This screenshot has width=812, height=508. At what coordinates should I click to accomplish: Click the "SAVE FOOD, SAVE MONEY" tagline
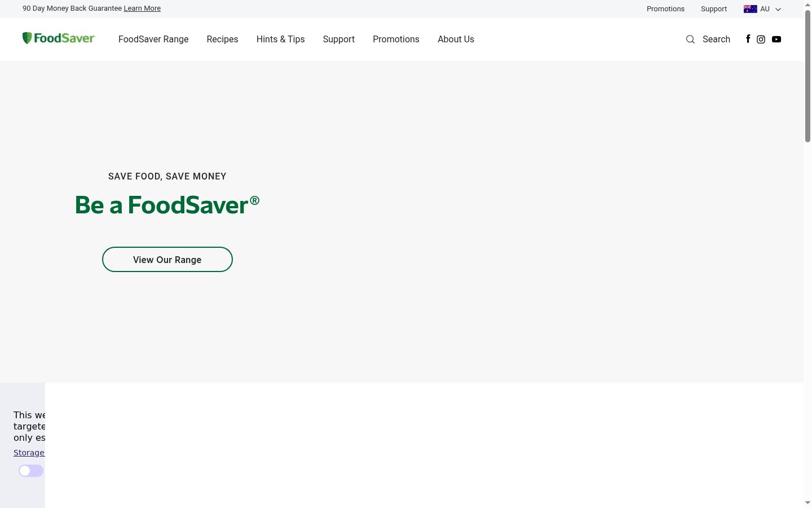[167, 177]
